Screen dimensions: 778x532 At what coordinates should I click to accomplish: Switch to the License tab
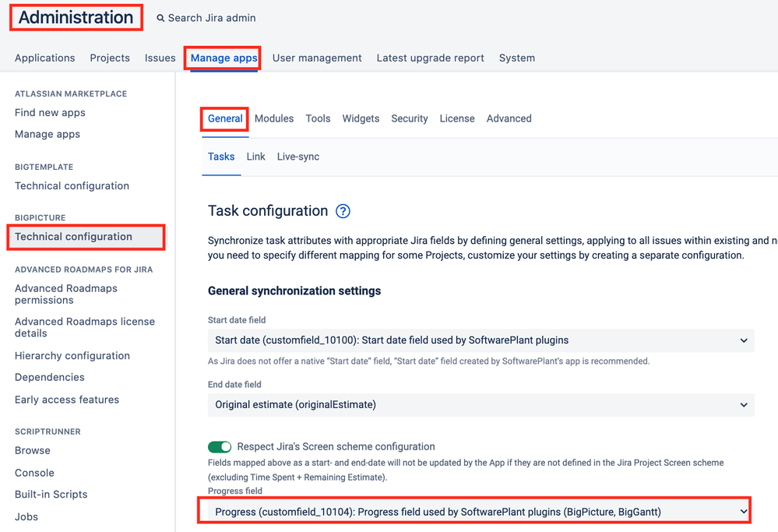tap(457, 118)
